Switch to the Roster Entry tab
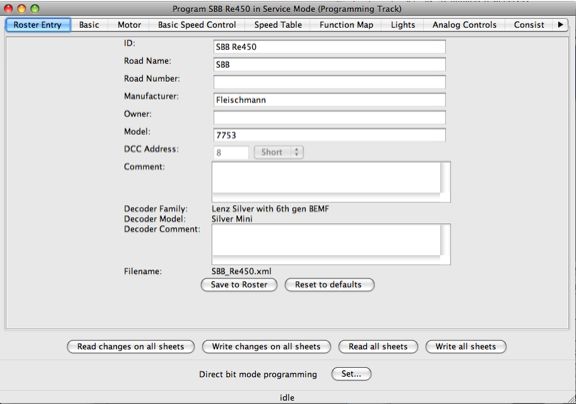This screenshot has width=576, height=404. click(38, 25)
